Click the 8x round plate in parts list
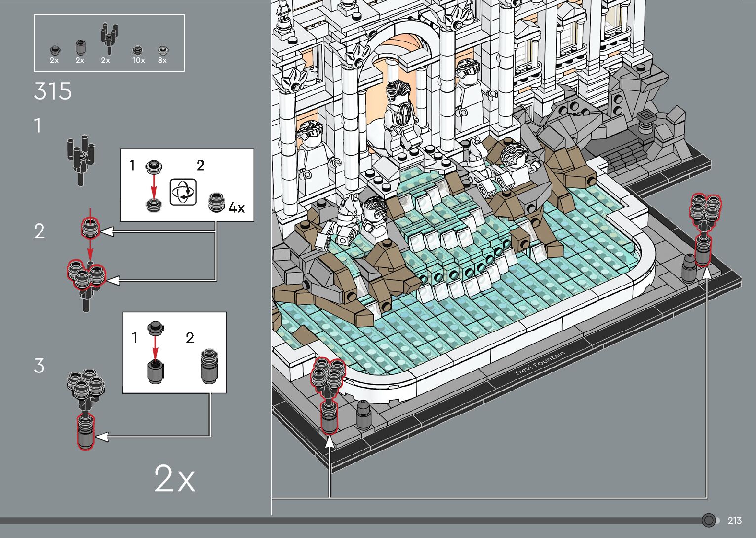Image resolution: width=756 pixels, height=538 pixels. 162,50
